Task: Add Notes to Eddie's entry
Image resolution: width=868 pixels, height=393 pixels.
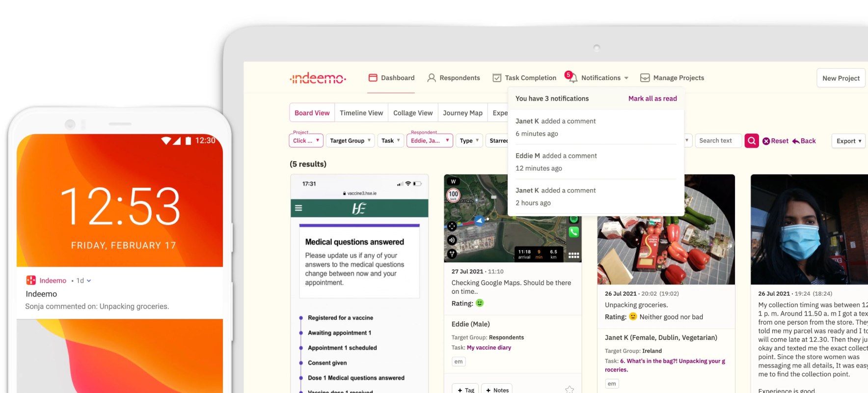Action: click(497, 390)
